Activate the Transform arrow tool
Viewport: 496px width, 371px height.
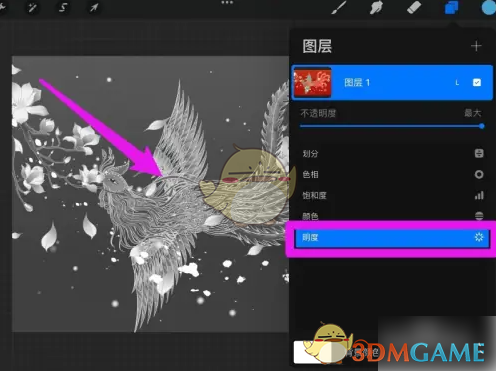click(94, 7)
